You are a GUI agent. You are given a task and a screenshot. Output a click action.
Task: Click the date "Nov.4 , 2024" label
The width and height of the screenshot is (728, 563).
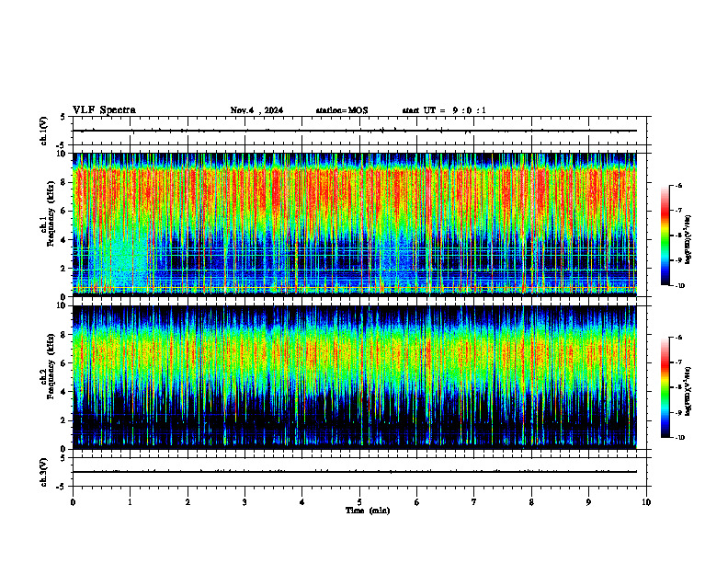pos(256,110)
